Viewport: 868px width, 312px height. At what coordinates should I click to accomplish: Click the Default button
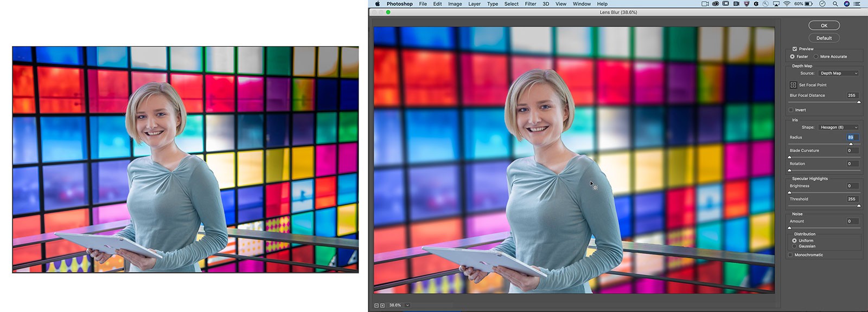[x=824, y=38]
